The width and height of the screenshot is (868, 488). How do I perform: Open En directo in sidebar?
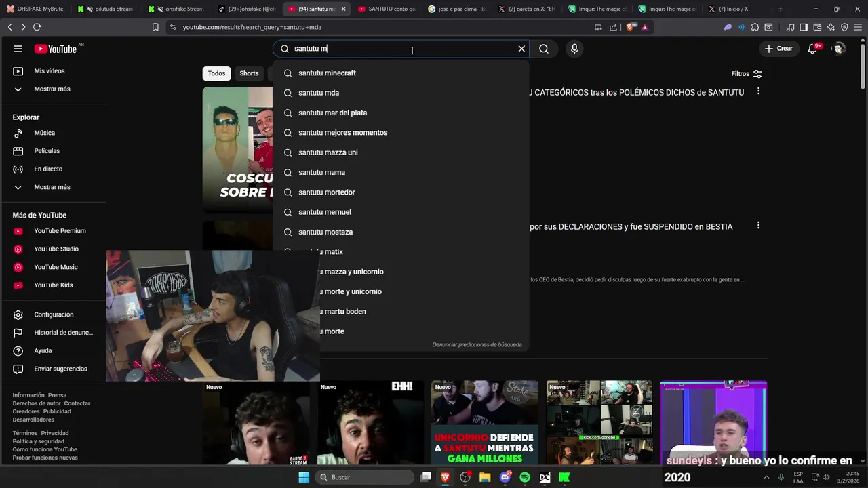click(53, 169)
